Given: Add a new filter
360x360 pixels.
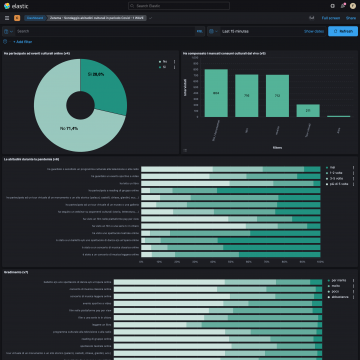Looking at the screenshot, I should tap(23, 42).
